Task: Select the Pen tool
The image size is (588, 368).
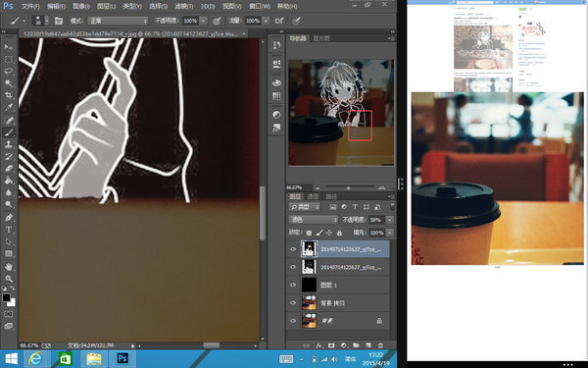Action: click(9, 218)
